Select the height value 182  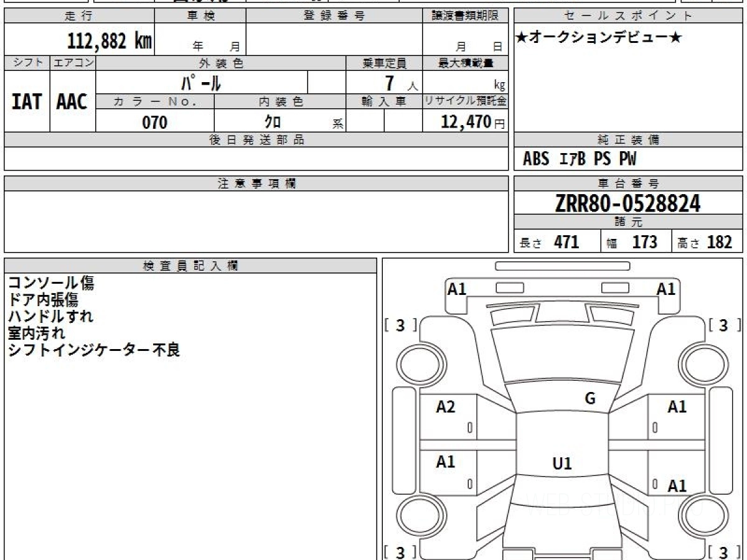[x=720, y=242]
